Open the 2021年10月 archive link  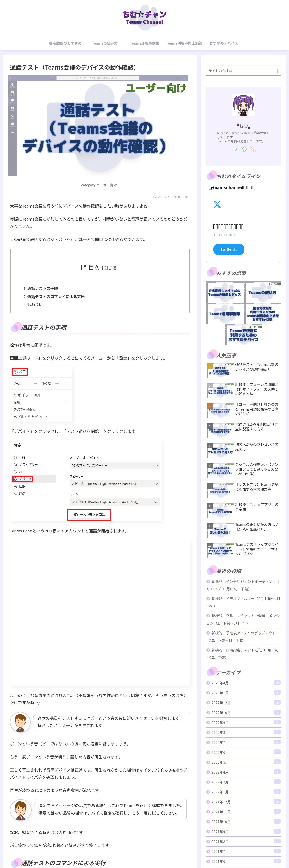point(244,822)
